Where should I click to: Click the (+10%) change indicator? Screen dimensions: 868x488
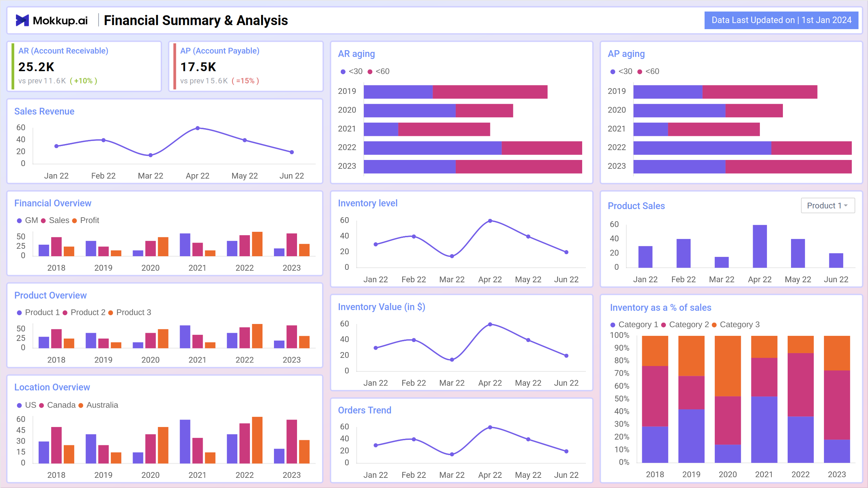[83, 81]
